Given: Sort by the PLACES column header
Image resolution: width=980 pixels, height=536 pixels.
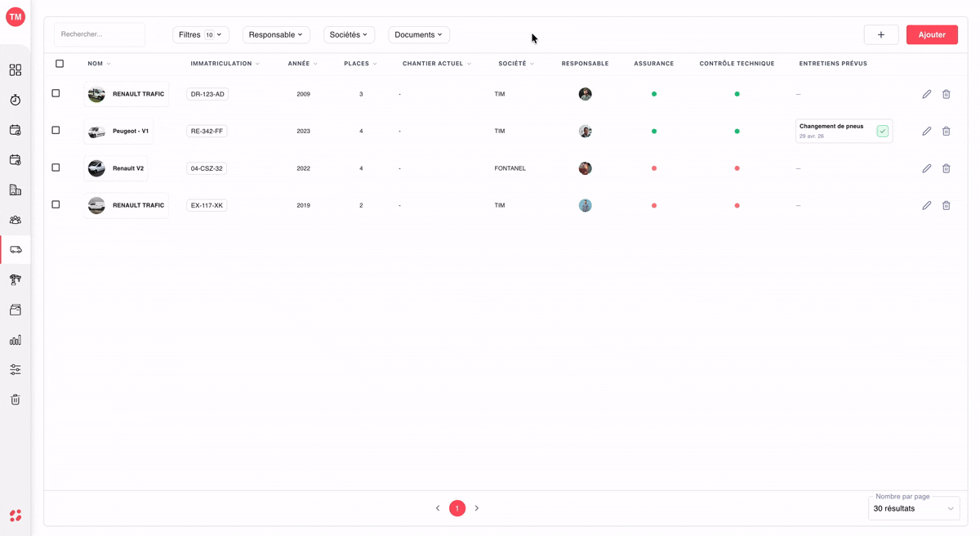Looking at the screenshot, I should coord(360,64).
